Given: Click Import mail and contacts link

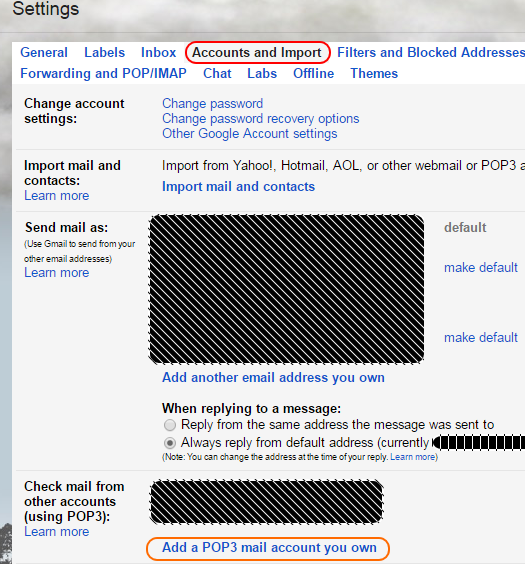Looking at the screenshot, I should 238,187.
